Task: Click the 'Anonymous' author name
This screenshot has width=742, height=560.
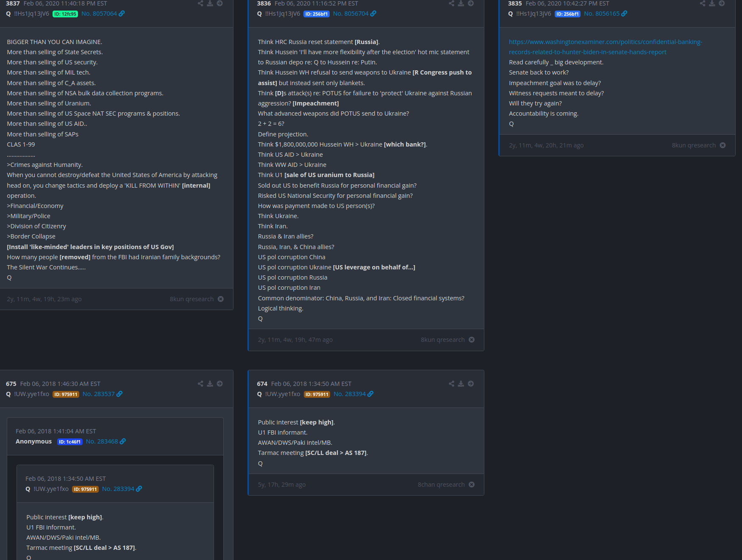Action: tap(33, 441)
